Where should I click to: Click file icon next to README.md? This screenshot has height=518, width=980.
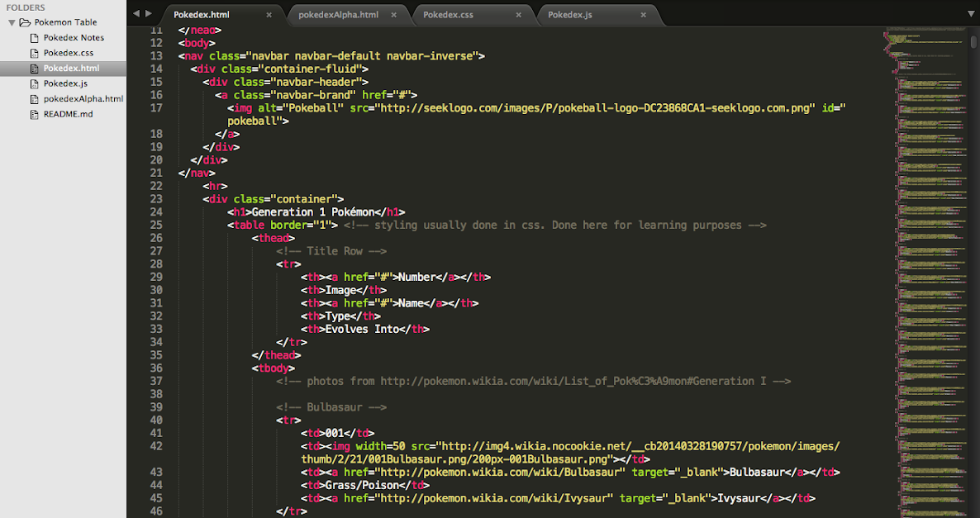click(35, 114)
